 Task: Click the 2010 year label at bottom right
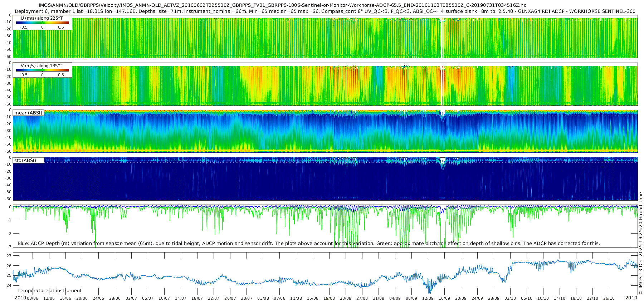pyautogui.click(x=631, y=298)
